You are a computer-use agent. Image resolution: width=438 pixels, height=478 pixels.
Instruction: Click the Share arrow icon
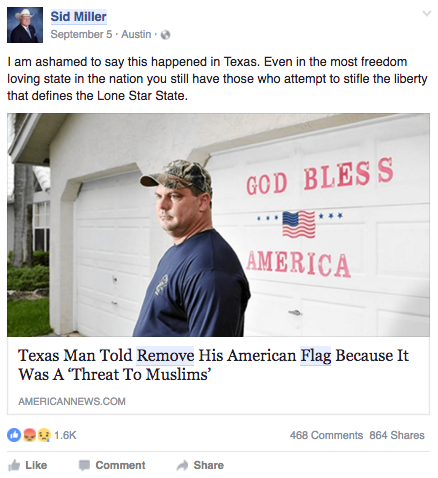click(182, 465)
